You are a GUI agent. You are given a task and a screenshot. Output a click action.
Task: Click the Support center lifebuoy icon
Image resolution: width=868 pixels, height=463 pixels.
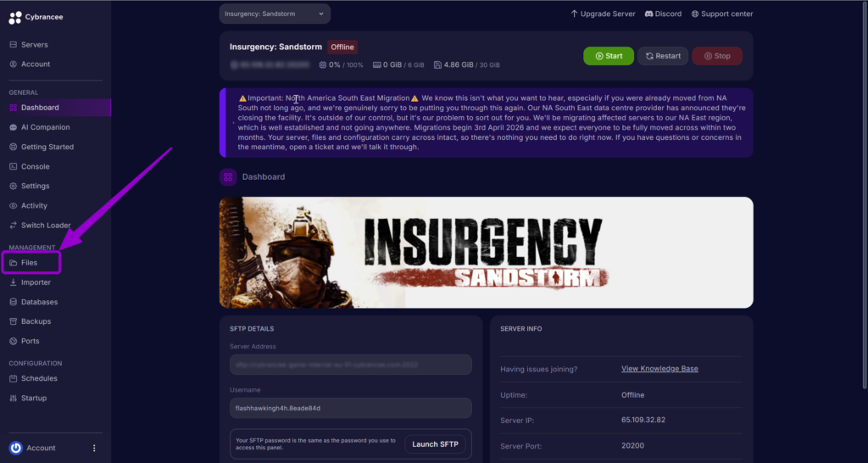695,14
